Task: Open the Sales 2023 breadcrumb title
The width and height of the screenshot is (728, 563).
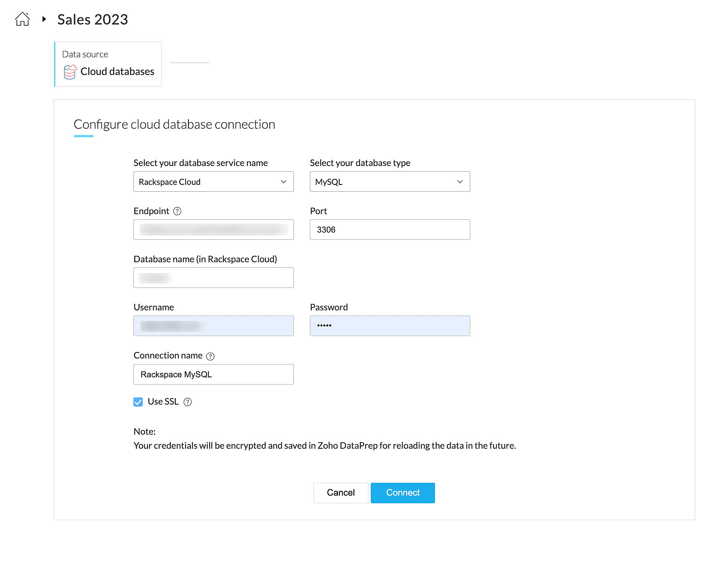Action: (93, 19)
